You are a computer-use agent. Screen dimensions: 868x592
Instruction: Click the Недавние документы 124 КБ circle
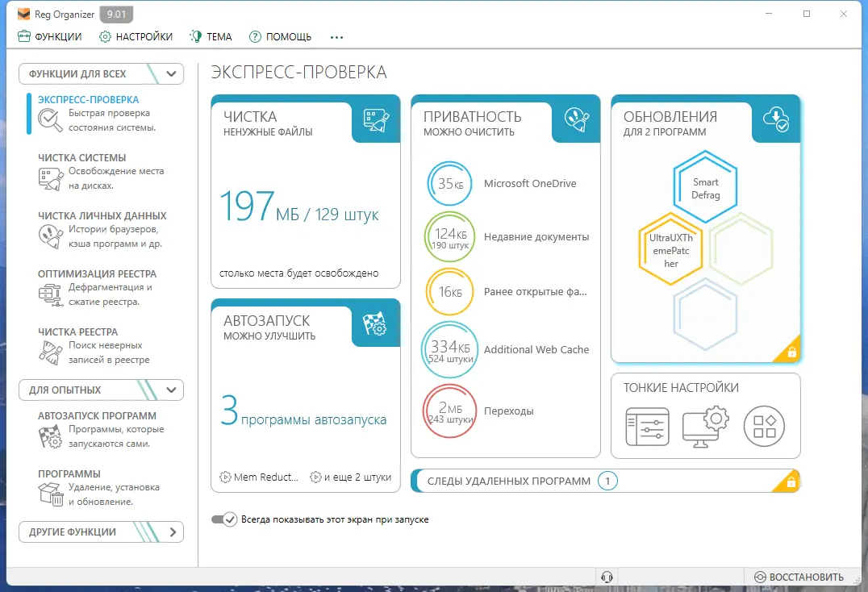(449, 237)
